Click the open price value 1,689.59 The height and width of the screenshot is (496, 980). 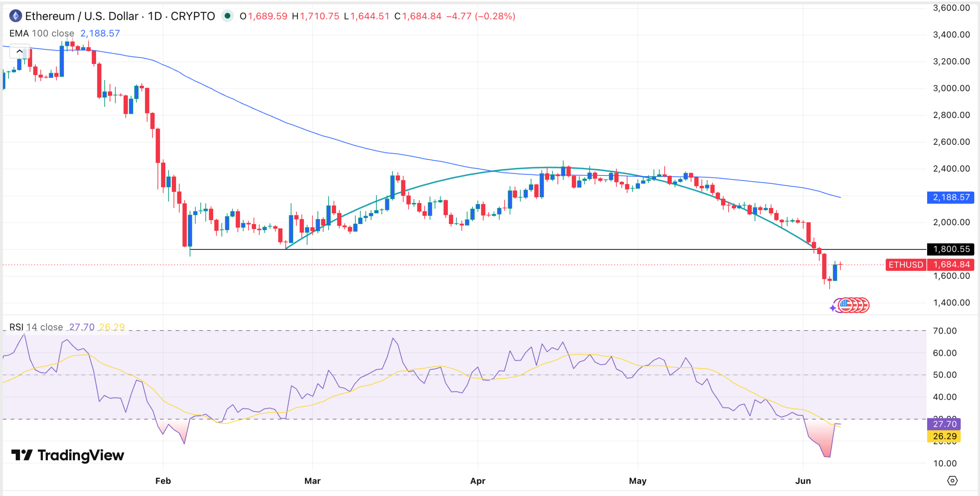[268, 16]
